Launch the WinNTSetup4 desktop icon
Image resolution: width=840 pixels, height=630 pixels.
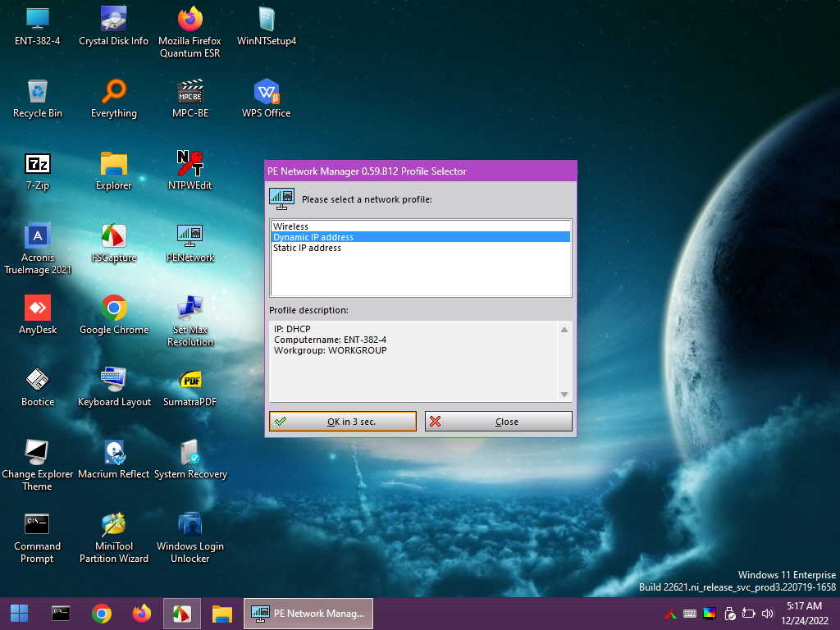point(267,27)
